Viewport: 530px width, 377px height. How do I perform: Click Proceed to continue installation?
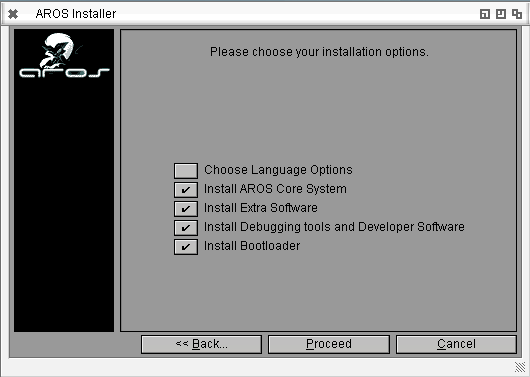[x=329, y=344]
